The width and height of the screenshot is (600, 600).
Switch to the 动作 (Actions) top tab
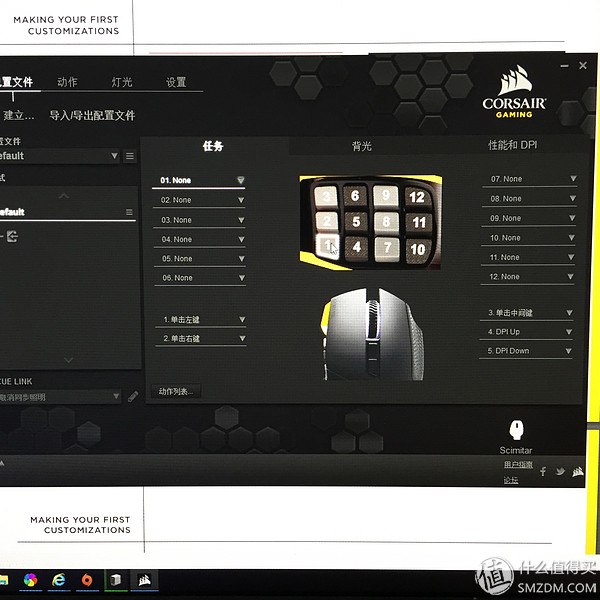tap(67, 82)
